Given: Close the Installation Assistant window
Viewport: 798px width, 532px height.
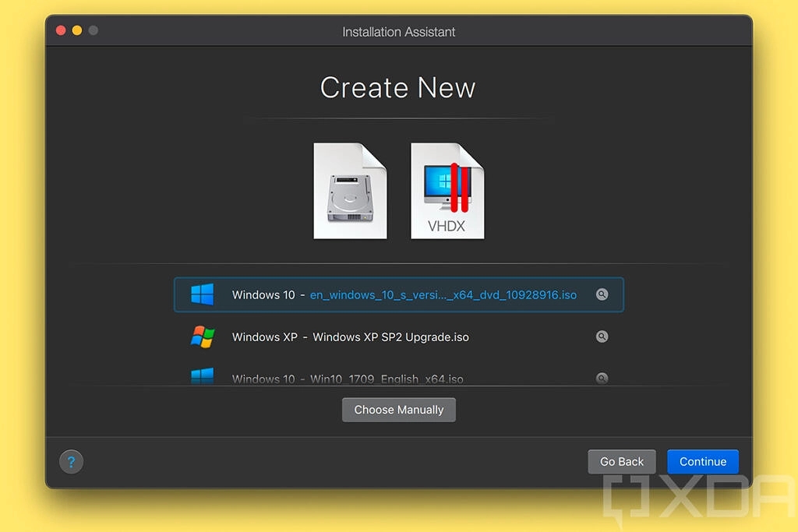Looking at the screenshot, I should (x=61, y=30).
